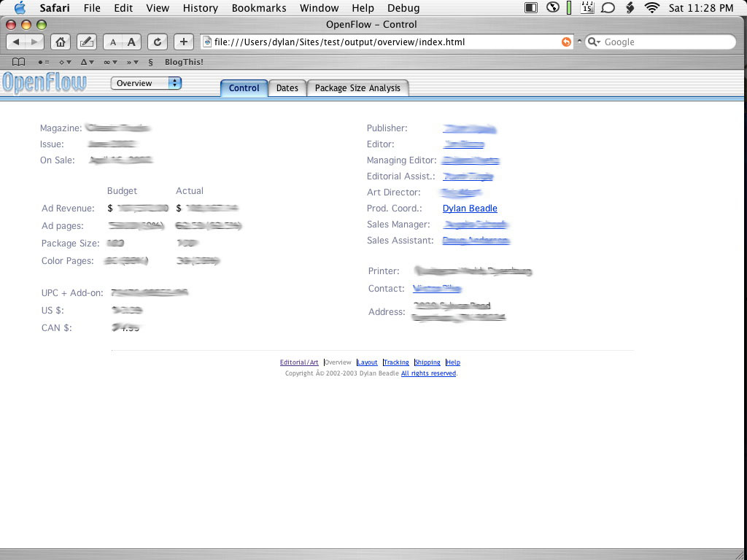Follow the Dylan Beadle link
747x560 pixels.
coord(470,209)
